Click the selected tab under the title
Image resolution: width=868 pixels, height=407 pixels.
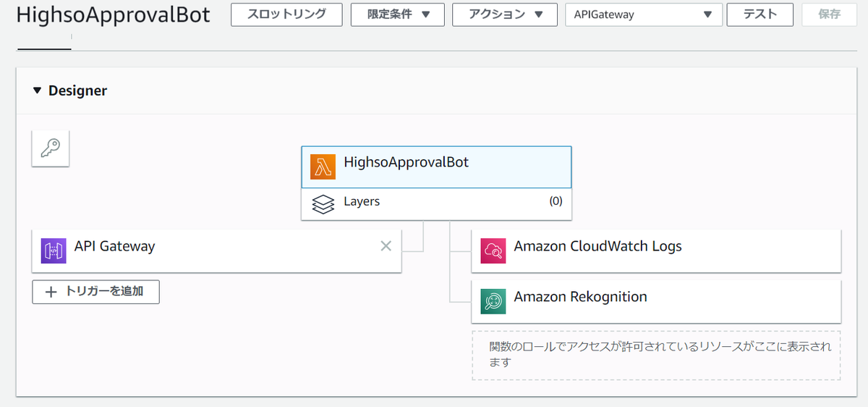(x=44, y=42)
